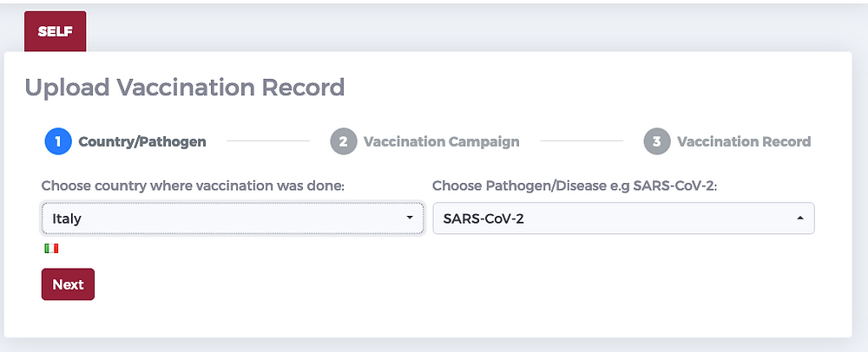Click connector line between steps 2 and 3
The width and height of the screenshot is (868, 352).
pos(582,141)
